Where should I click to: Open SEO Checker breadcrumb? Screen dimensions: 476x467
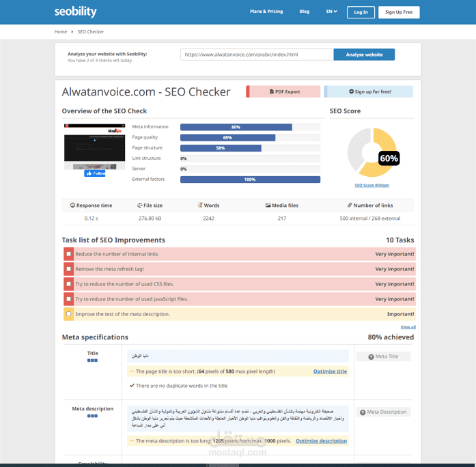tap(90, 31)
